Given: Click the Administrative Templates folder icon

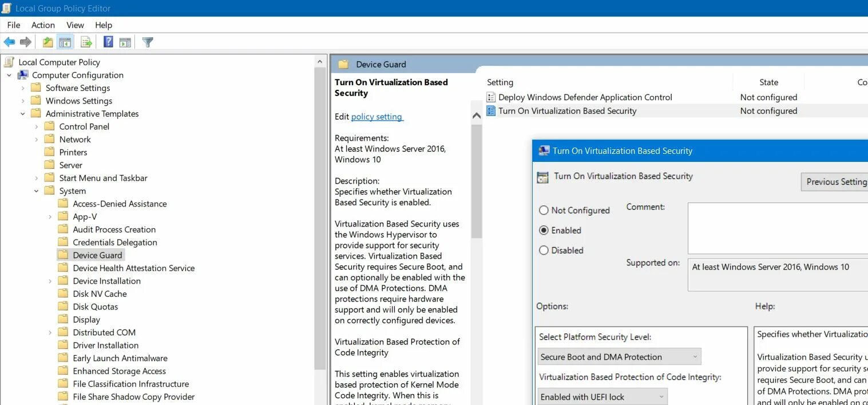Looking at the screenshot, I should click(36, 113).
